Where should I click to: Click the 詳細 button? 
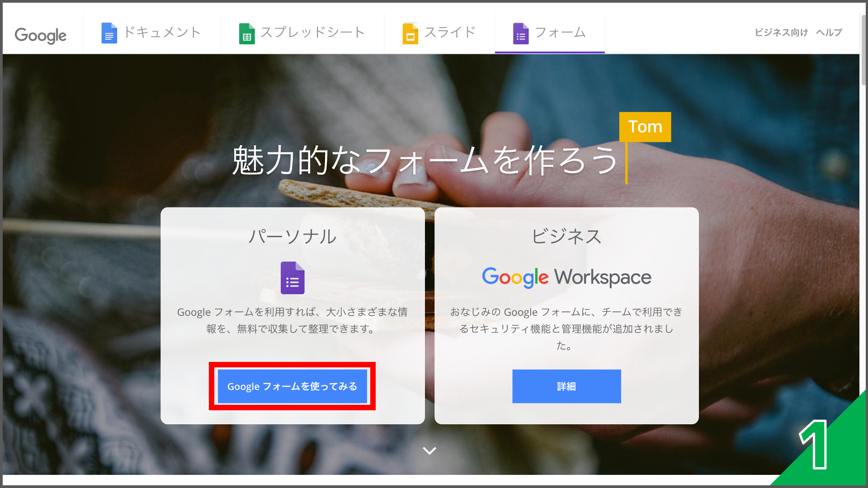(566, 386)
